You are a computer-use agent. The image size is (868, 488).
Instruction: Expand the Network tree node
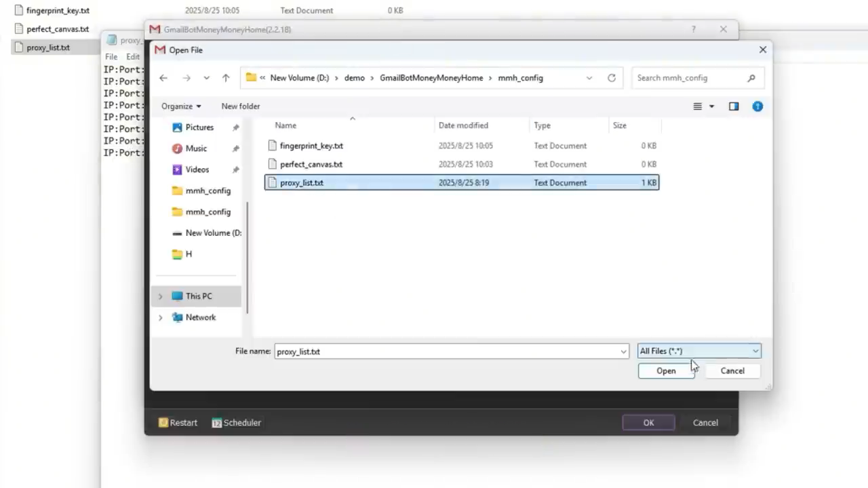tap(161, 317)
